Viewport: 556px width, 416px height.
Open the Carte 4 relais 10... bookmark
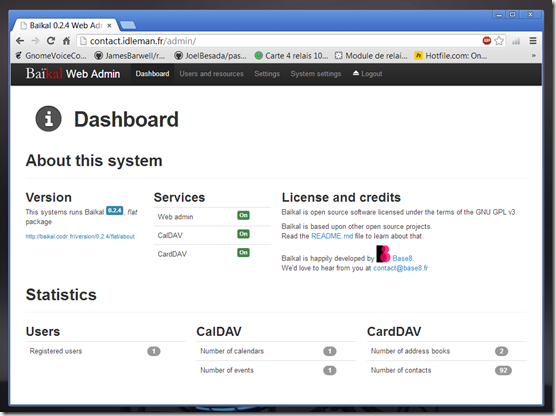291,56
